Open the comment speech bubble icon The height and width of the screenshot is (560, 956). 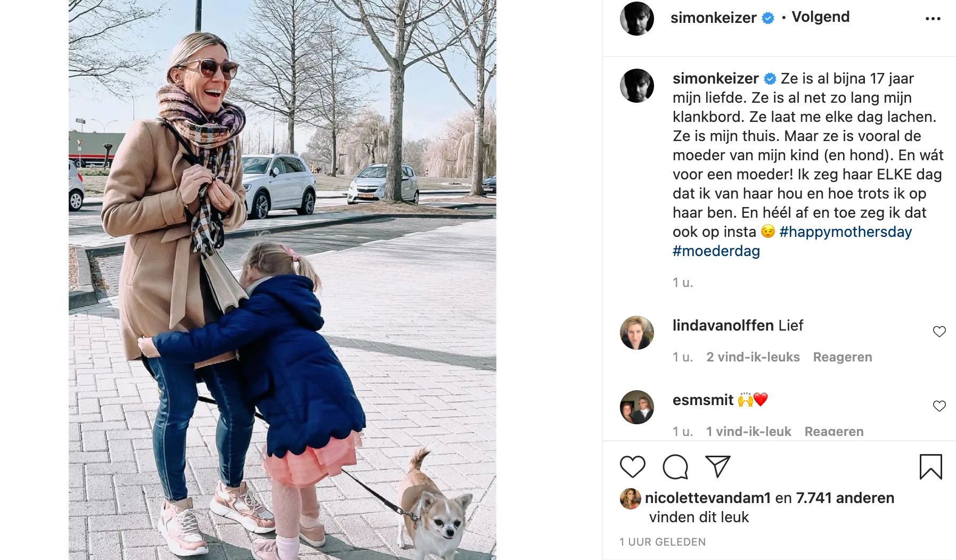point(675,467)
